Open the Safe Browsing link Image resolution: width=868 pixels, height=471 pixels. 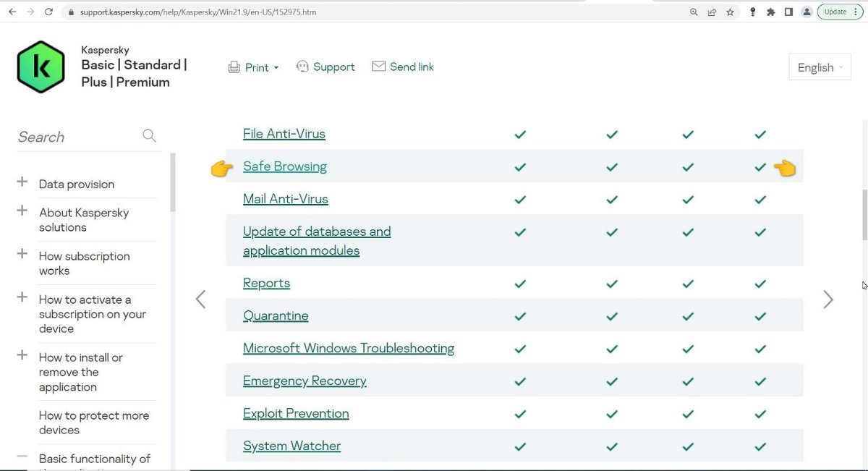pyautogui.click(x=284, y=166)
